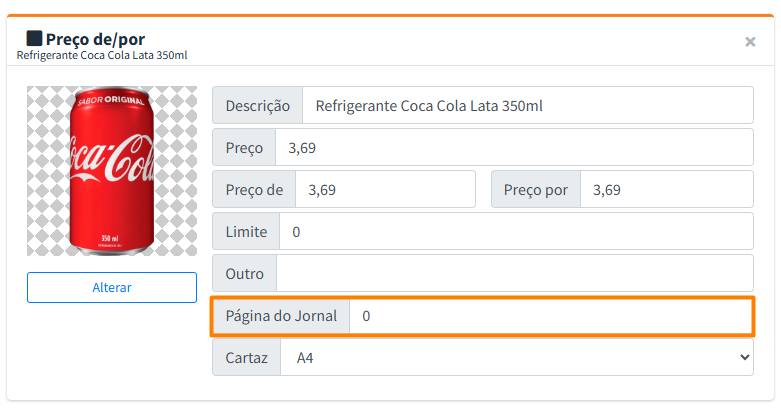Image resolution: width=781 pixels, height=411 pixels.
Task: Click the Limite label
Action: 246,232
